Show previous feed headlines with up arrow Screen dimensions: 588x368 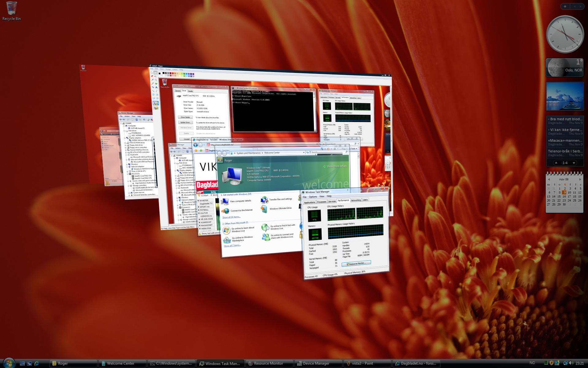point(556,163)
